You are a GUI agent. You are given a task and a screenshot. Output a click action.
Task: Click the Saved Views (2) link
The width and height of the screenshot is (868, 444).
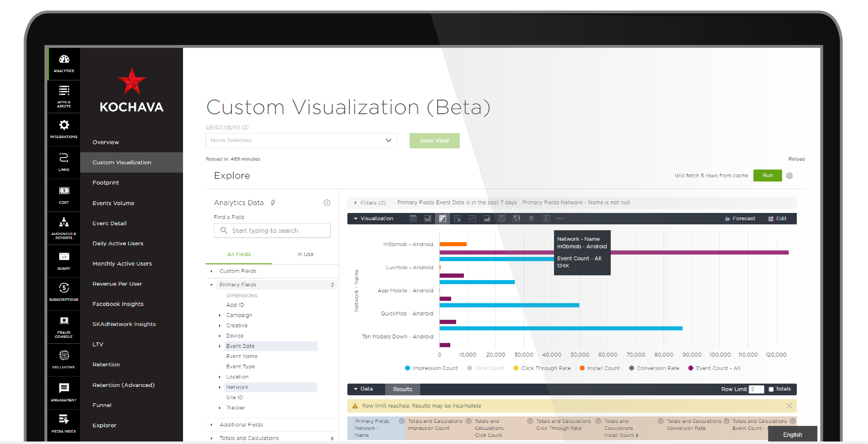coord(227,127)
